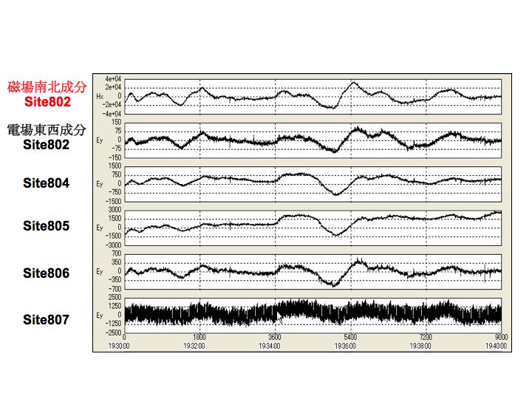Click the Site805 label
Image resolution: width=532 pixels, height=399 pixels.
46,226
